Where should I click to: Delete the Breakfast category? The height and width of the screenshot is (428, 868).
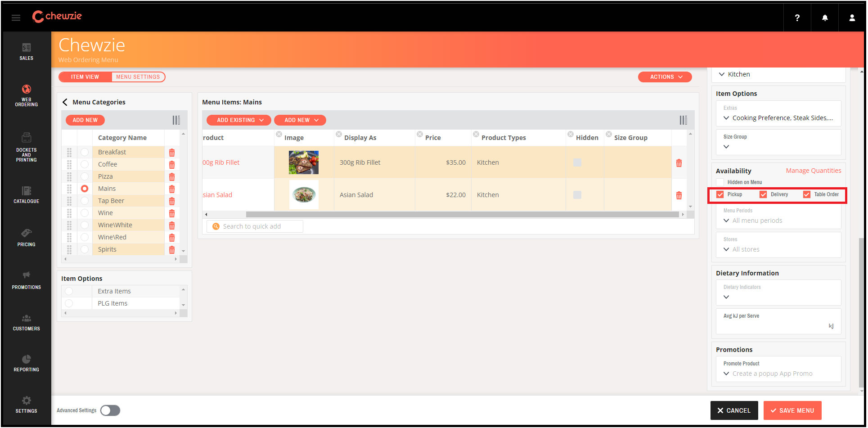click(x=172, y=153)
